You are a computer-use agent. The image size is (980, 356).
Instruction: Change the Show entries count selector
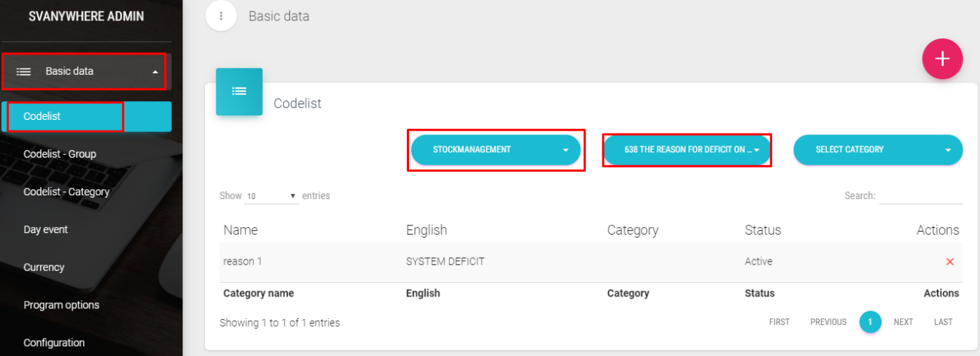(271, 196)
